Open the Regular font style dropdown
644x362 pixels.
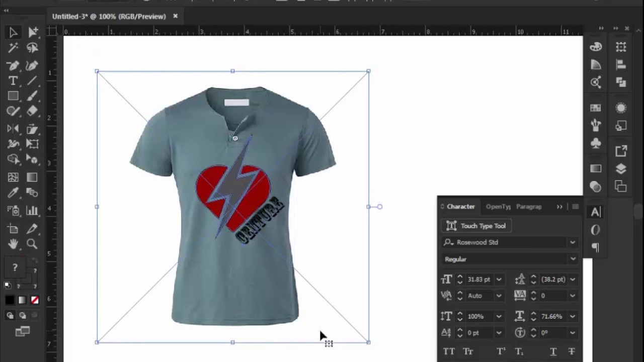(573, 259)
